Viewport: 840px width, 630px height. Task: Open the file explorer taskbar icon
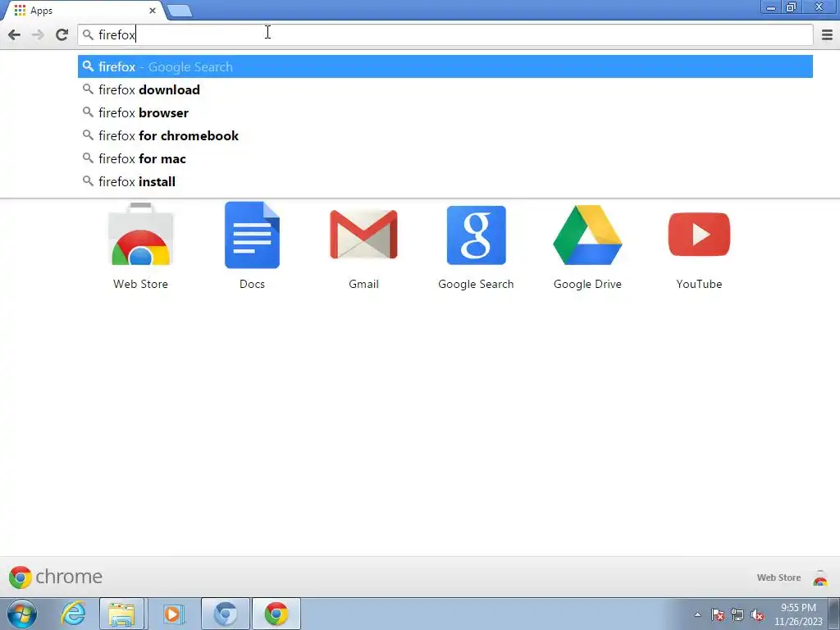121,614
